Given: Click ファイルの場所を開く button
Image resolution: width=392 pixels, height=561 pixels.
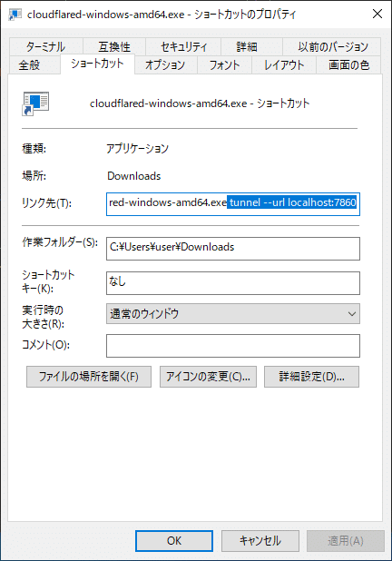Looking at the screenshot, I should [89, 377].
